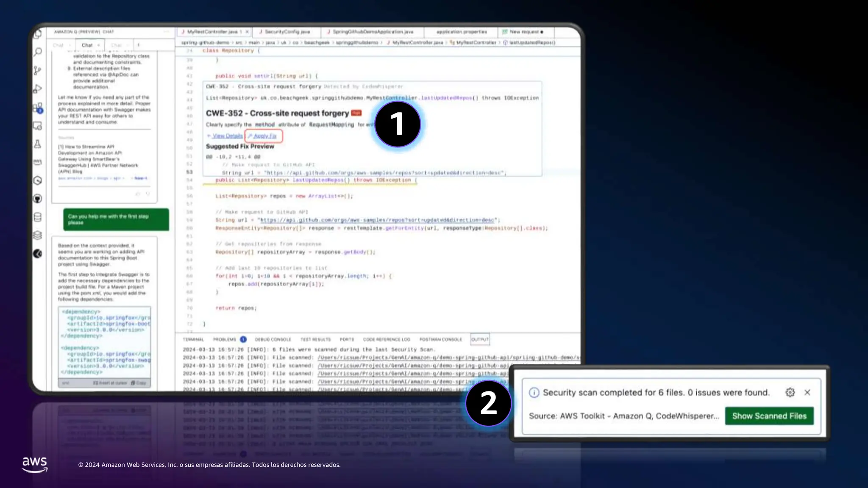The height and width of the screenshot is (488, 868).
Task: Click thumbs up on the chat answer
Action: [138, 194]
